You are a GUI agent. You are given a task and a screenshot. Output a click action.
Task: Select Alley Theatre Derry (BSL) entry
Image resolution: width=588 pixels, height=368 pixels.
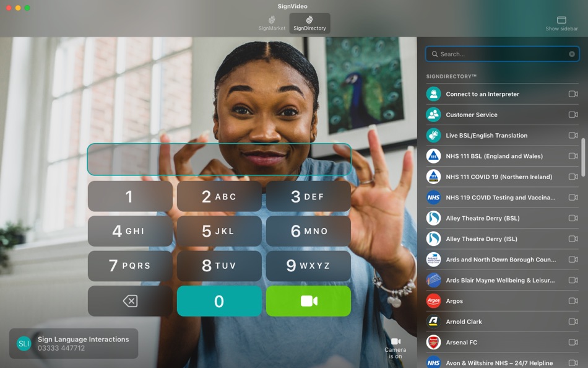(502, 218)
